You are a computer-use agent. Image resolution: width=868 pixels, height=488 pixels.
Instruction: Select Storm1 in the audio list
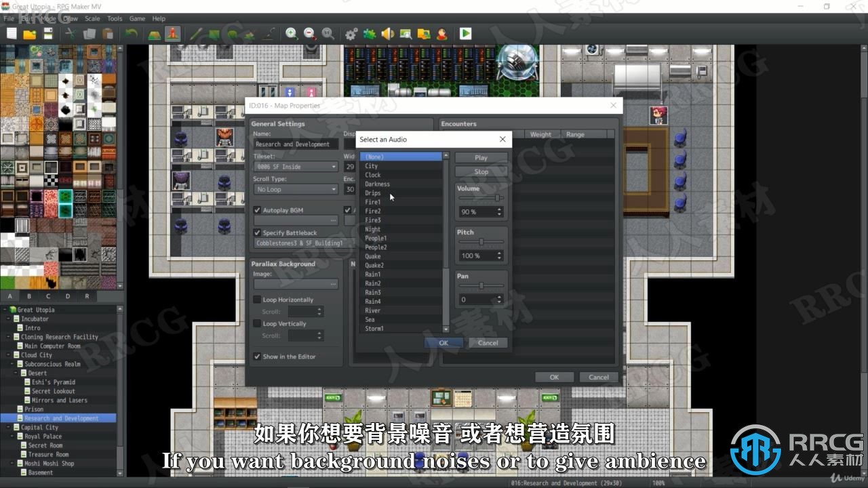pos(401,329)
